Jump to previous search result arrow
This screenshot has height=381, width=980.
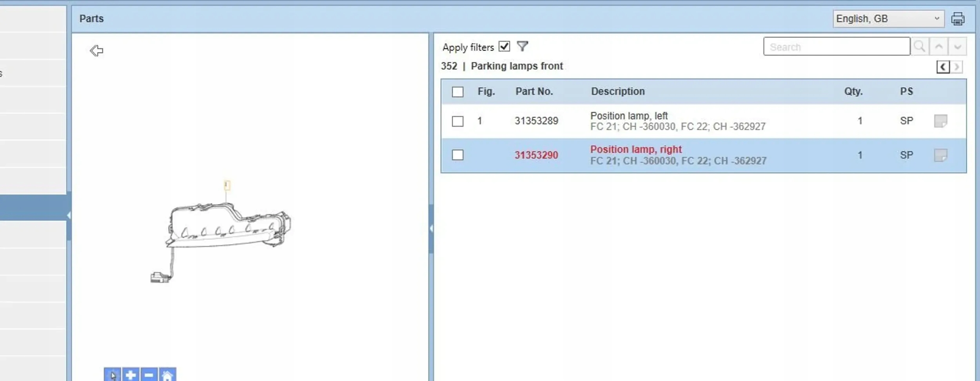click(939, 47)
